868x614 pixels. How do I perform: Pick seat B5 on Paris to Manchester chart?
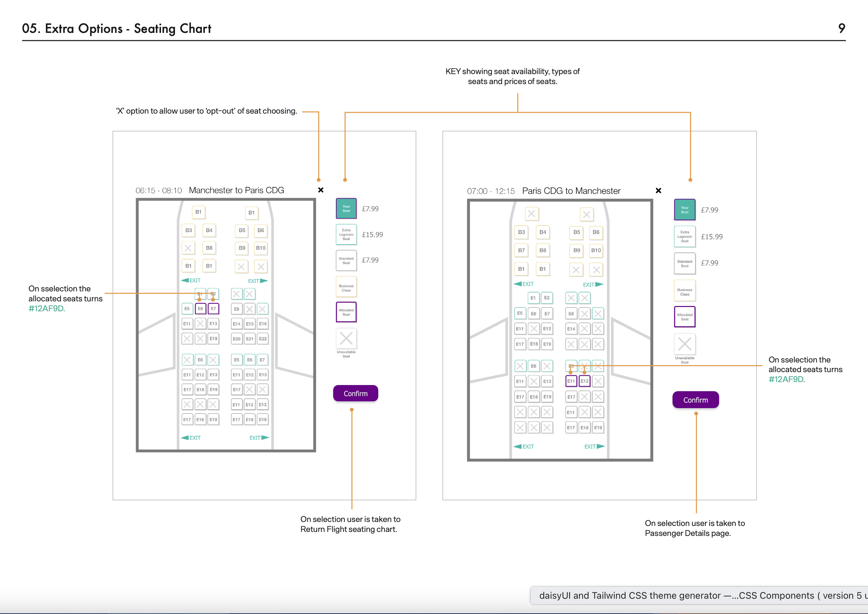576,232
